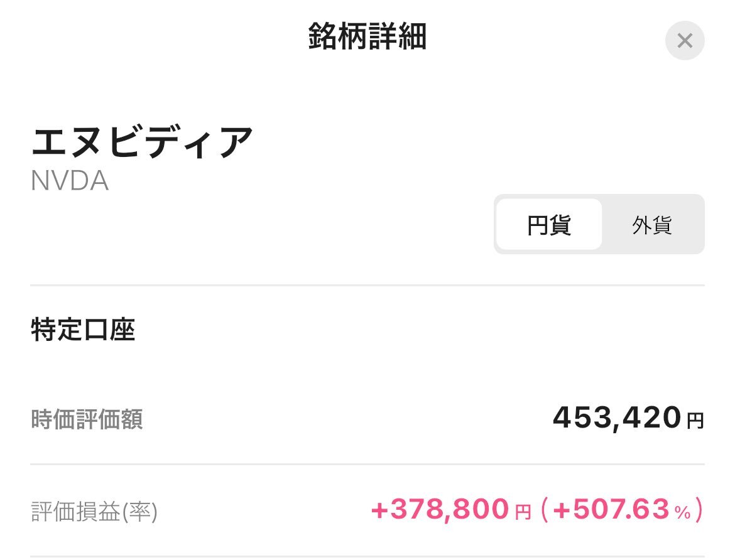Tap the 評価損益(率) row
This screenshot has width=735, height=560.
click(367, 510)
